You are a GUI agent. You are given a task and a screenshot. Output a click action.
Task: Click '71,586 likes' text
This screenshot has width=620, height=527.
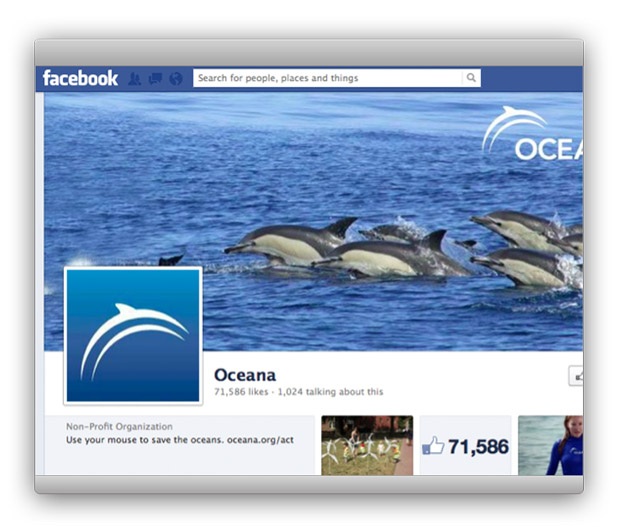pos(241,392)
